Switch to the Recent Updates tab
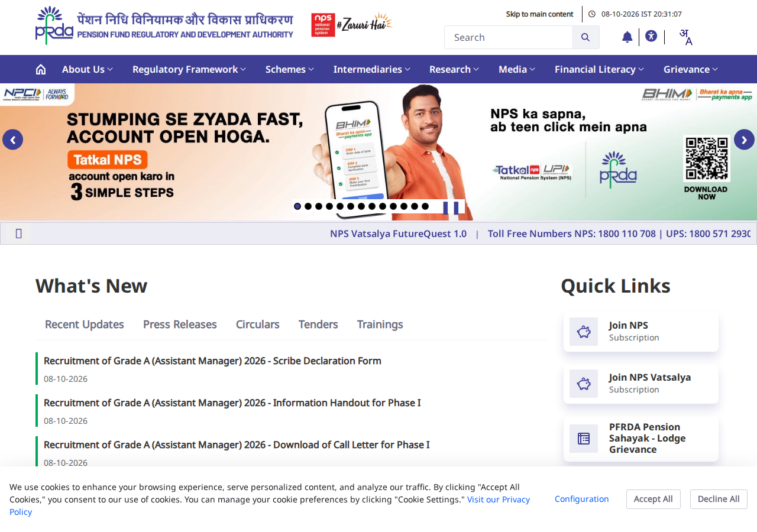The height and width of the screenshot is (532, 757). [85, 324]
